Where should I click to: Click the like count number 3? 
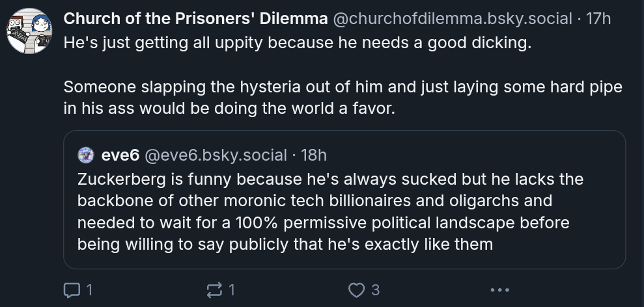375,290
